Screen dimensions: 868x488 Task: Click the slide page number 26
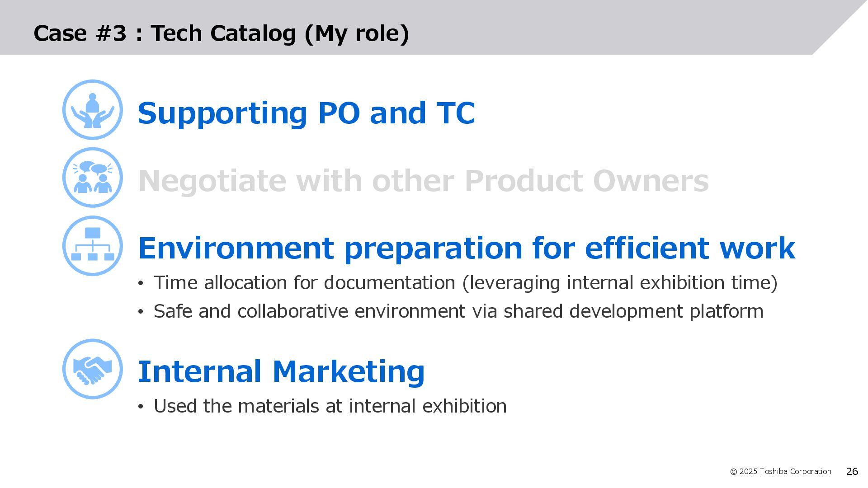(852, 472)
